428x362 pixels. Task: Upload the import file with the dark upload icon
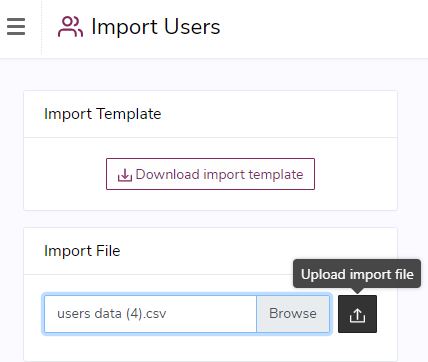click(x=357, y=314)
